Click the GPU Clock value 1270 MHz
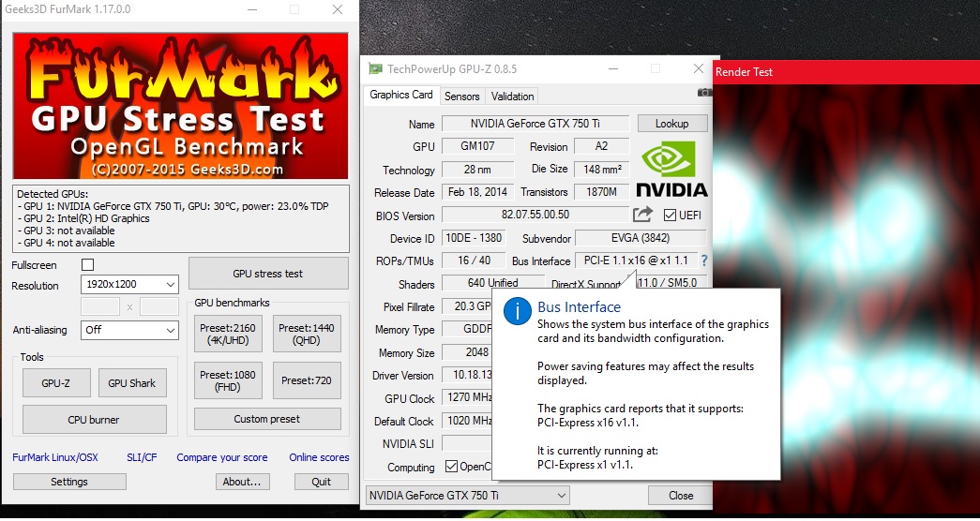980x521 pixels. [468, 398]
